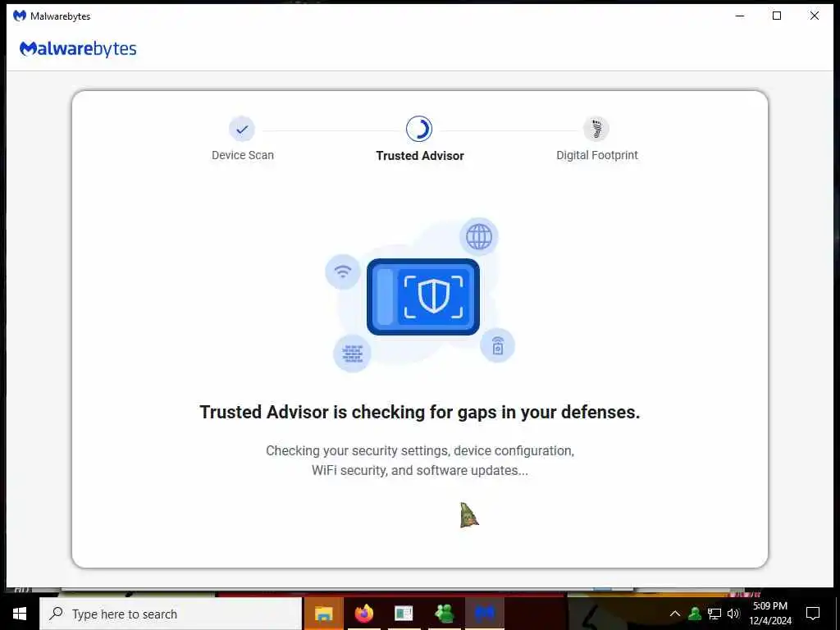Close the Malwarebytes window

coord(815,16)
